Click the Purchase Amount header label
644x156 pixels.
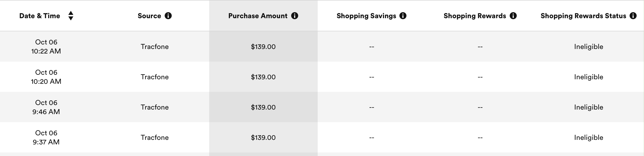point(258,16)
